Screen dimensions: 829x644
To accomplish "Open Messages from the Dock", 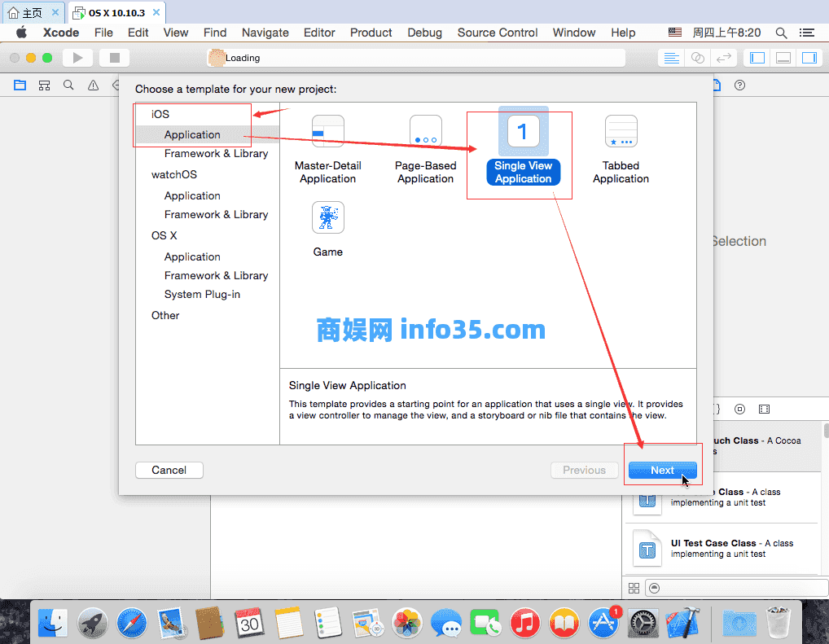I will coord(445,622).
